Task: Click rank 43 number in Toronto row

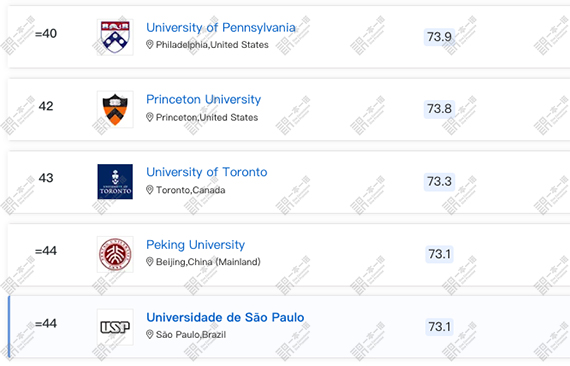Action: click(46, 178)
